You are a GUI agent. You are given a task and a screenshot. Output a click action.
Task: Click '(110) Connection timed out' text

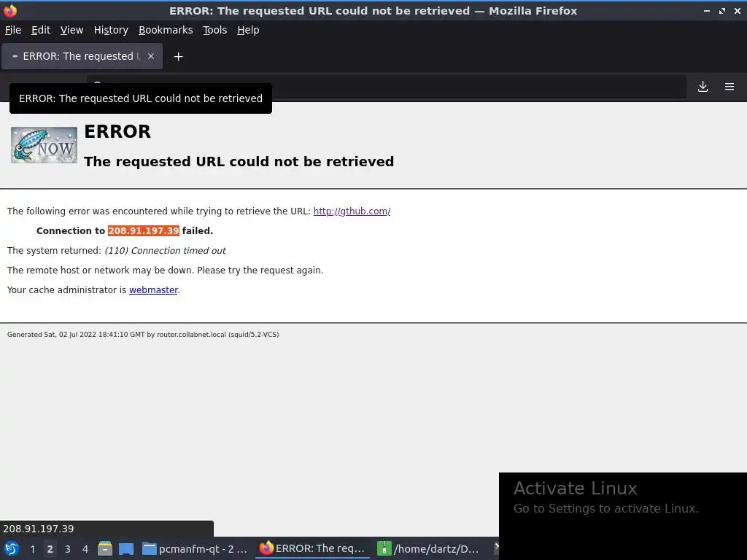pos(165,251)
